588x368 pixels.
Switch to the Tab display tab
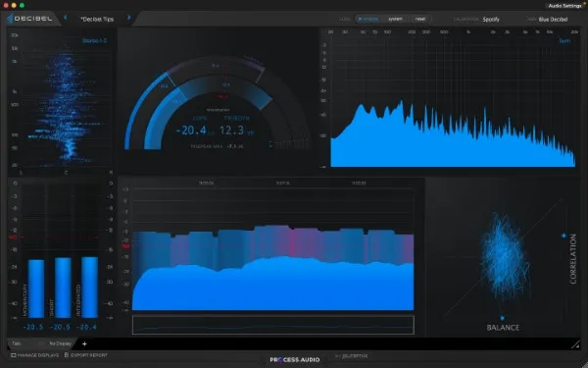tap(16, 343)
